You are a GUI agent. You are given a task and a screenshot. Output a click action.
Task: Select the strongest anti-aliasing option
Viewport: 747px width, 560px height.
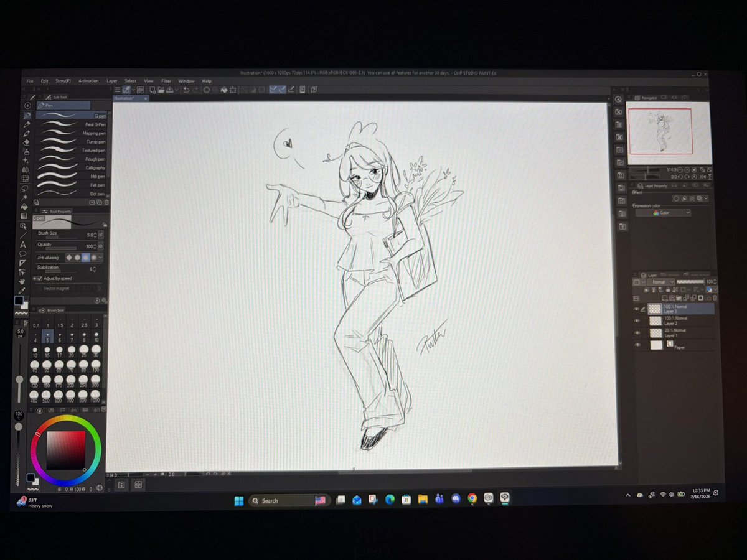(x=94, y=258)
